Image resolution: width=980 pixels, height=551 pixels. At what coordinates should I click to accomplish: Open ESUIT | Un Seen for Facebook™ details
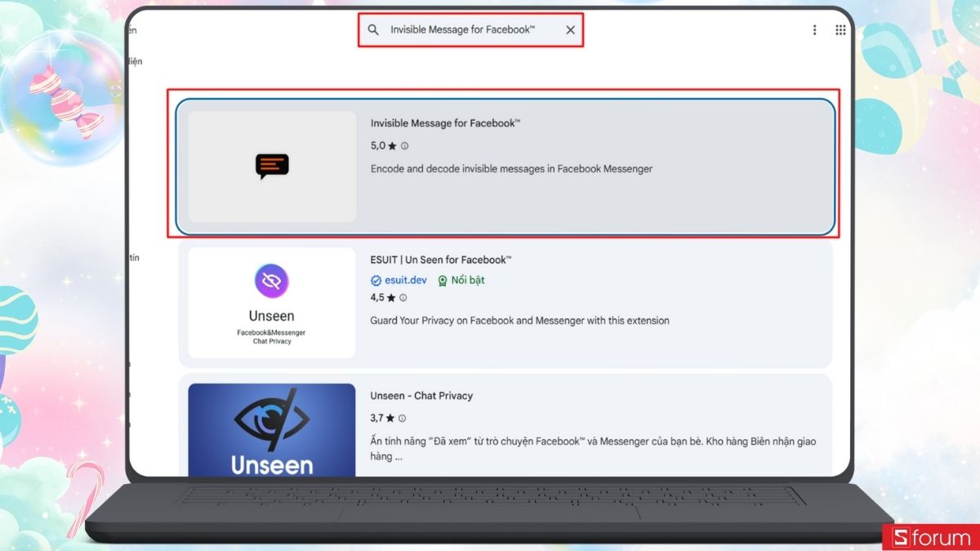click(439, 259)
